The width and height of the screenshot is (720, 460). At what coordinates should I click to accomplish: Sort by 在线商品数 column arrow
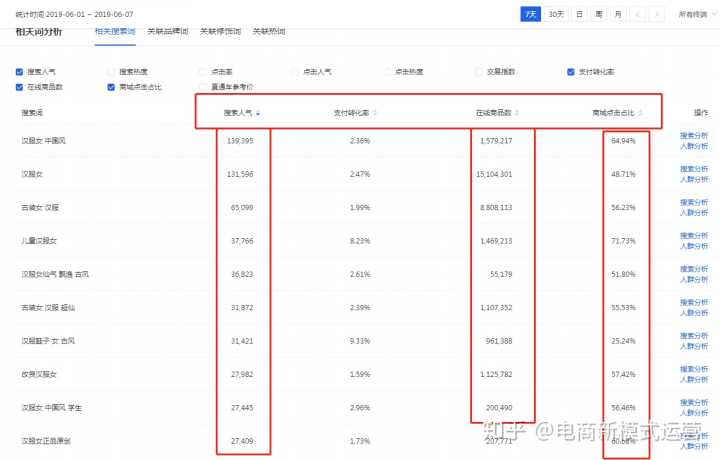coord(517,113)
